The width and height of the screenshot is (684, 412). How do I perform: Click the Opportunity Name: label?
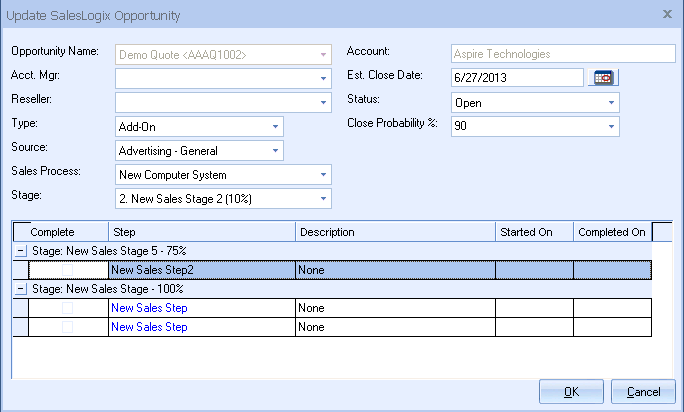(x=55, y=52)
